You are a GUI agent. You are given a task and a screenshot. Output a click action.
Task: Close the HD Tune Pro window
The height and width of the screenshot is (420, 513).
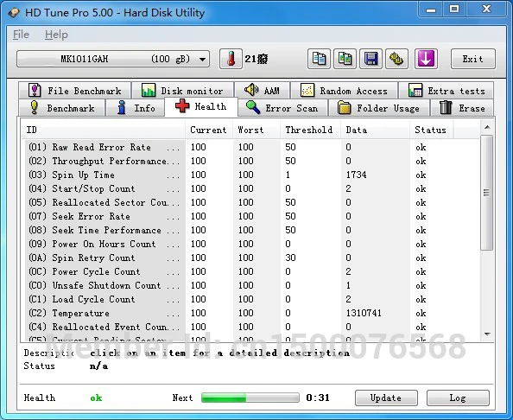pos(486,10)
